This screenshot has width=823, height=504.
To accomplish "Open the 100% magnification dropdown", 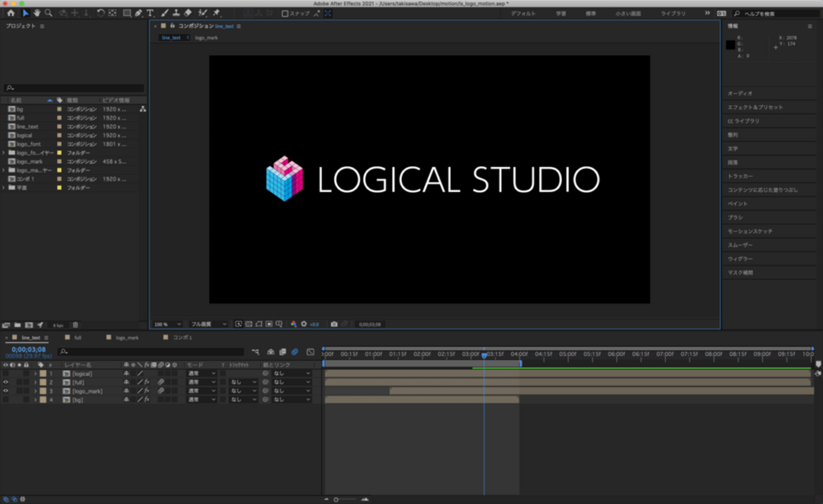I will coord(167,324).
